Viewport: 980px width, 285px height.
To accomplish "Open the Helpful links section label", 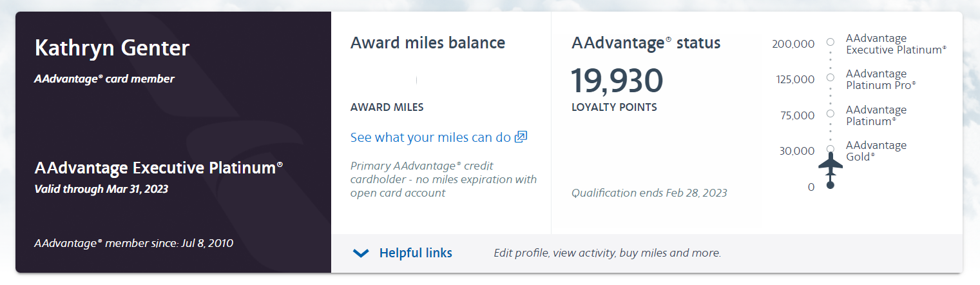I will coord(416,253).
